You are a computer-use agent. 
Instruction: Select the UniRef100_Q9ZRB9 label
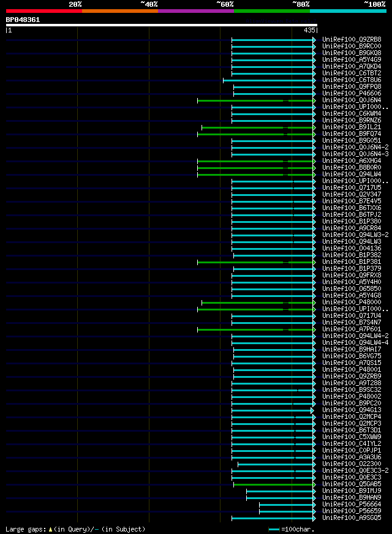point(352,377)
